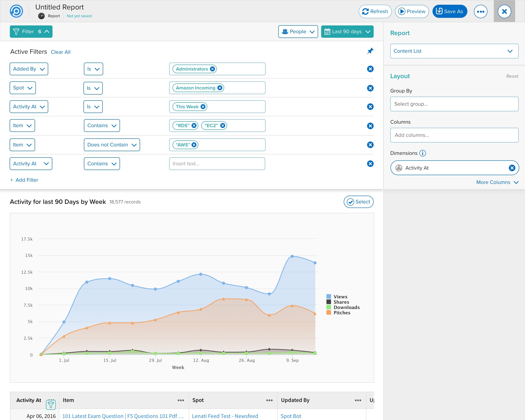525x420 pixels.
Task: Open the Last 90 days date dropdown
Action: click(347, 32)
